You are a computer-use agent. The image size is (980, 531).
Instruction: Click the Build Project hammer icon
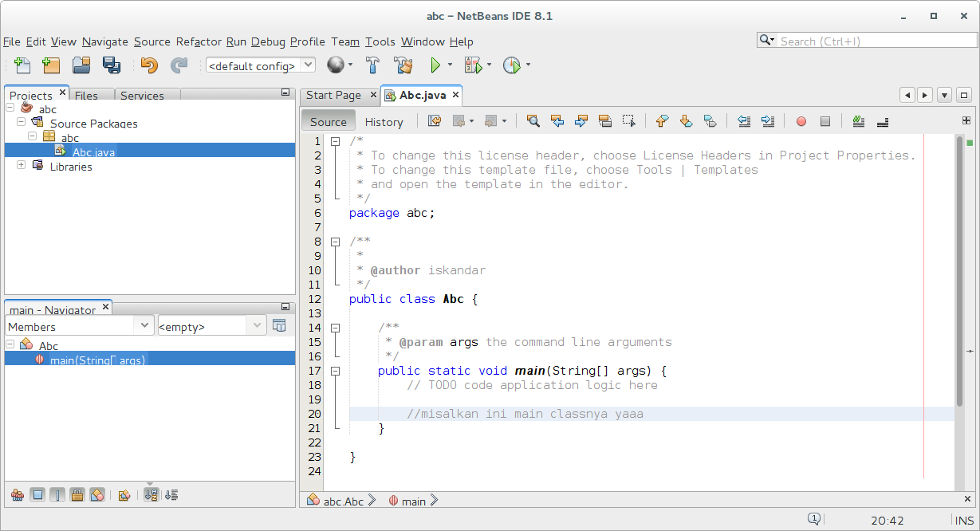click(373, 65)
